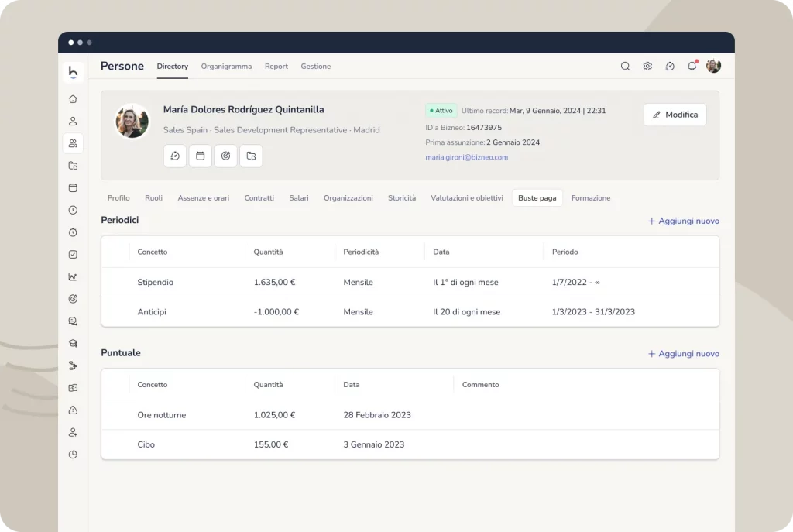The height and width of the screenshot is (532, 793).
Task: Open the Salari tab
Action: 299,197
